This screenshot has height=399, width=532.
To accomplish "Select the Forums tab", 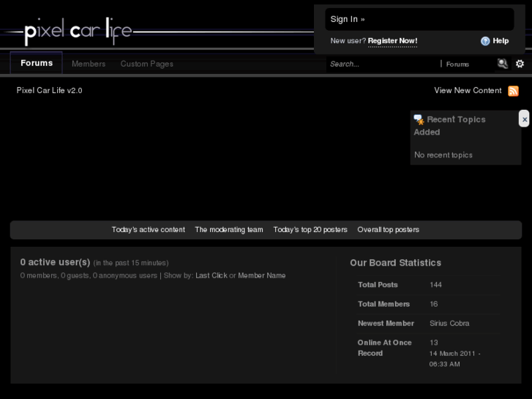I will tap(37, 63).
